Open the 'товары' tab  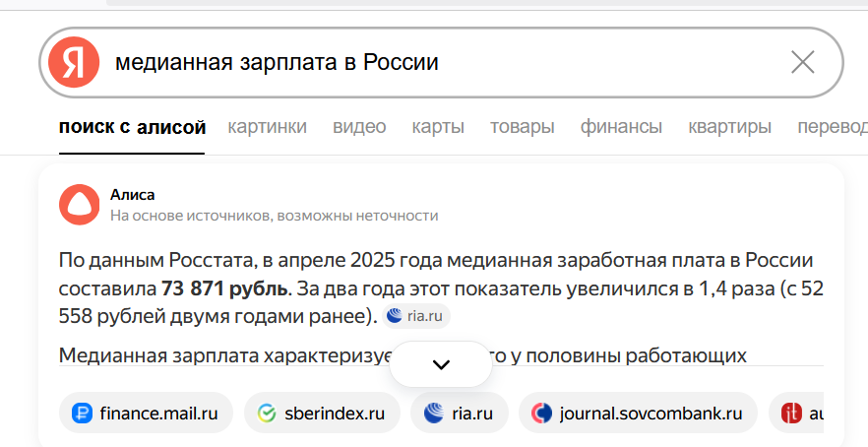[x=522, y=127]
